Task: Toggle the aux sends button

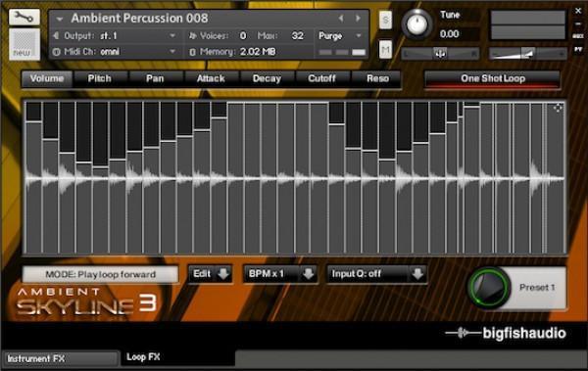Action: coord(578,36)
